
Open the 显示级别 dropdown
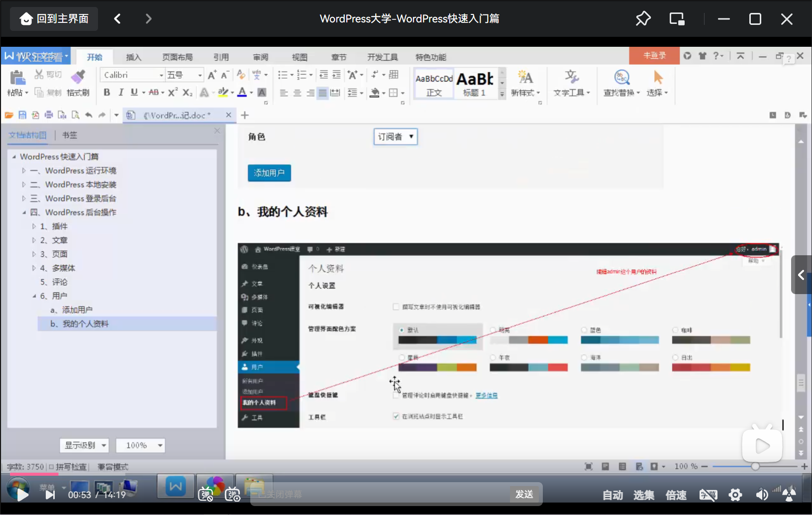tap(84, 445)
